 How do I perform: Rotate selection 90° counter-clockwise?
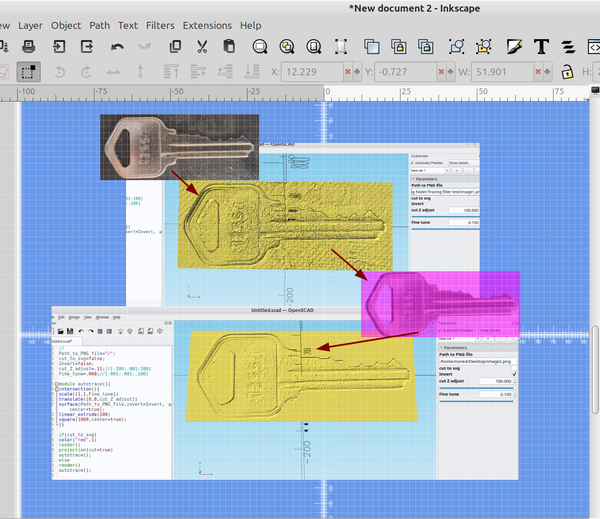click(x=60, y=72)
